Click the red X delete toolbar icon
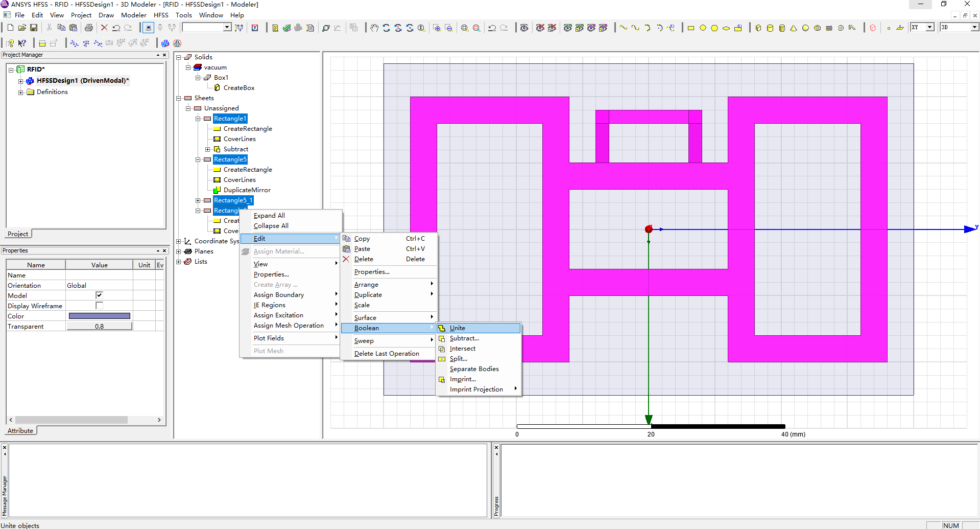This screenshot has width=980, height=529. (x=104, y=28)
